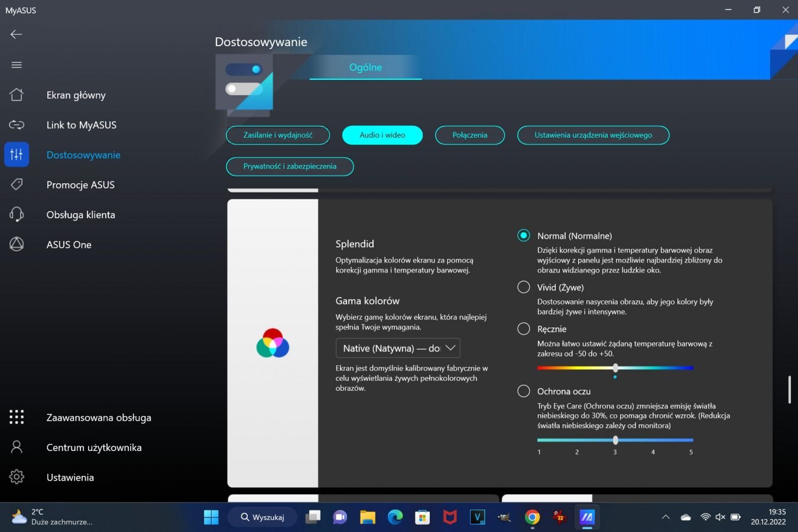
Task: Click Prywatność i zabezpieczenia button
Action: pyautogui.click(x=290, y=166)
